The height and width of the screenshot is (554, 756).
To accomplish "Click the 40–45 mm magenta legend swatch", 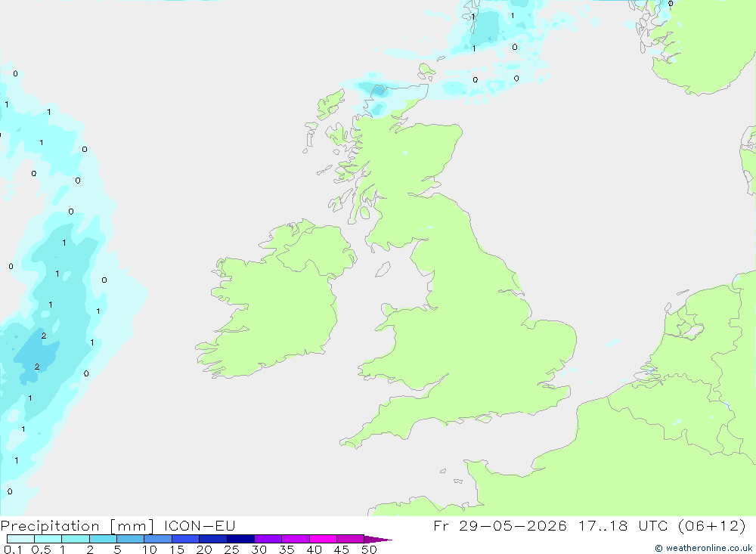I will click(x=323, y=539).
